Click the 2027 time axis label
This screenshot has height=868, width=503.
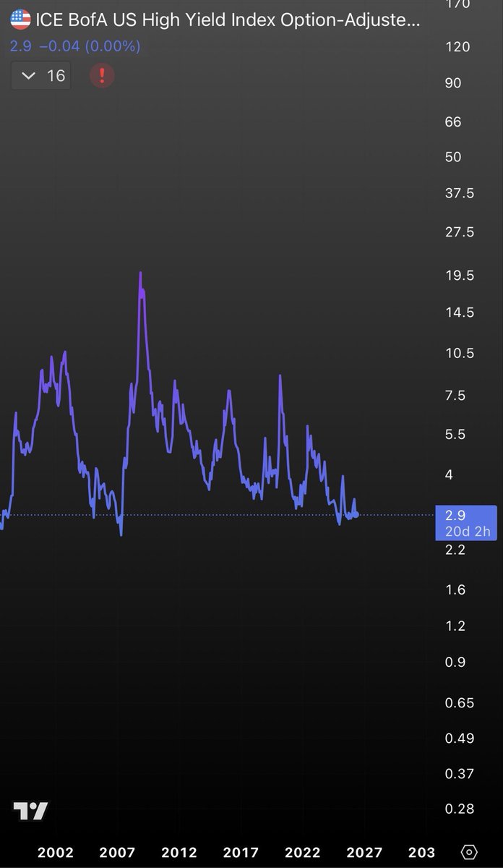click(366, 852)
